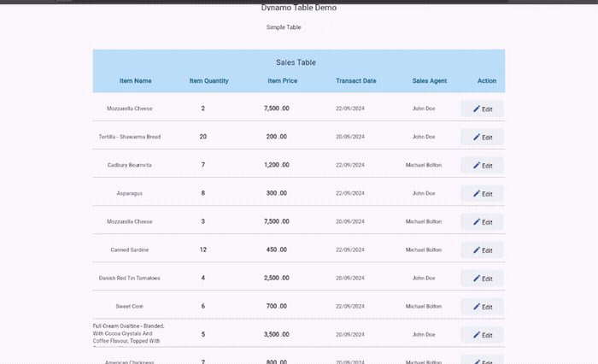
Task: Click quantity 4 in the Danish Tomatoes row
Action: (x=203, y=278)
